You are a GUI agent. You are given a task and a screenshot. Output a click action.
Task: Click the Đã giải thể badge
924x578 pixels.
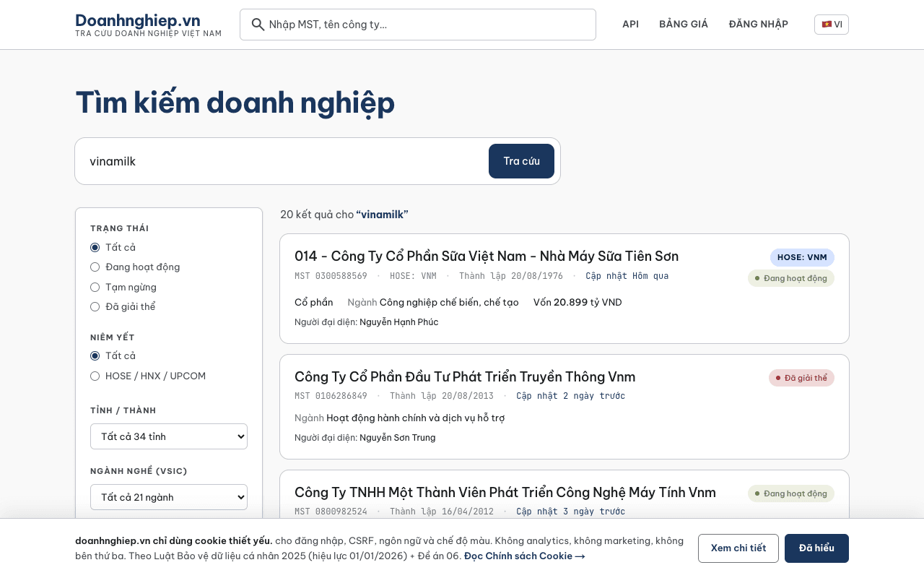coord(801,378)
